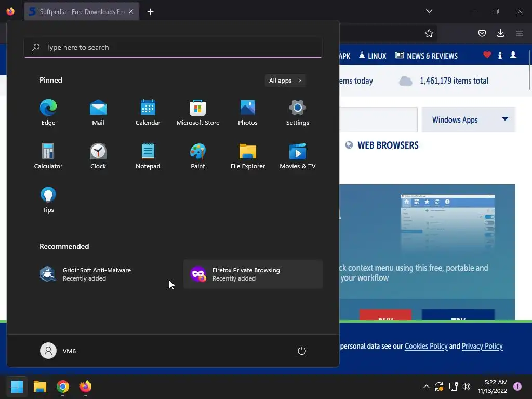Open the WEB BROWSERS category link
The width and height of the screenshot is (532, 399).
click(x=388, y=145)
